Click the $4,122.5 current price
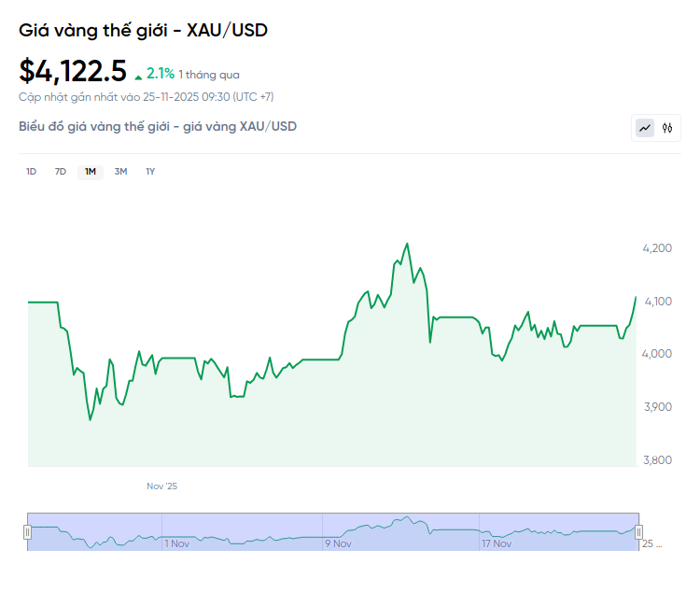The width and height of the screenshot is (700, 592). (73, 72)
